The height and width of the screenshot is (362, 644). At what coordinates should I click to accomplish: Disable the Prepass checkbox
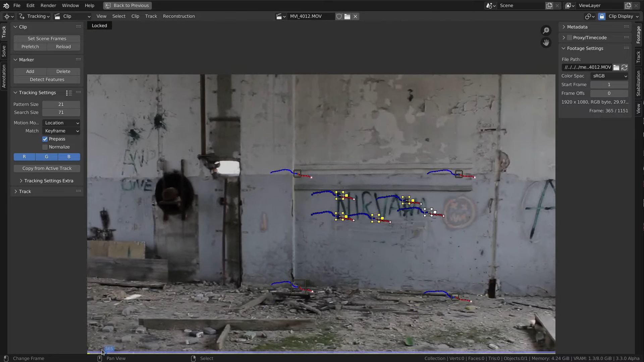[45, 139]
